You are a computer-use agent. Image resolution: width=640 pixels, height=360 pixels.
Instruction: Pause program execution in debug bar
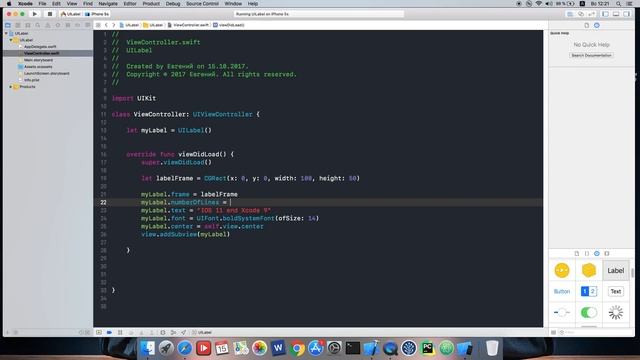[120, 333]
